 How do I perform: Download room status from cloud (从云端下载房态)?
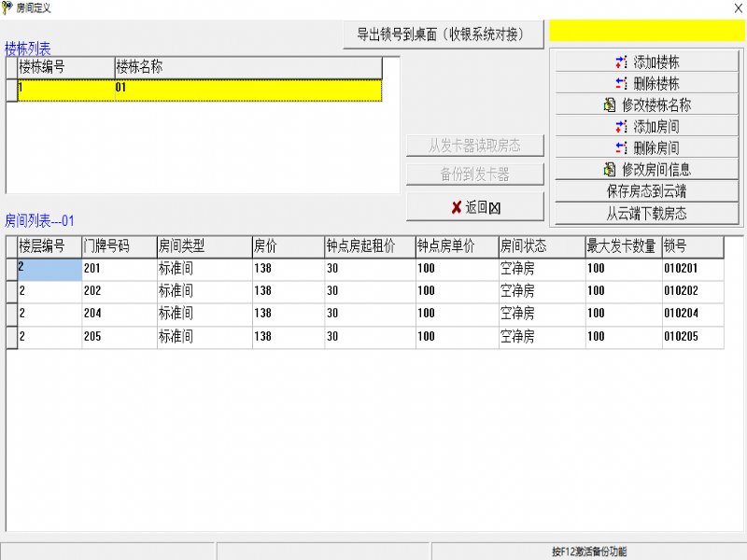click(x=646, y=213)
